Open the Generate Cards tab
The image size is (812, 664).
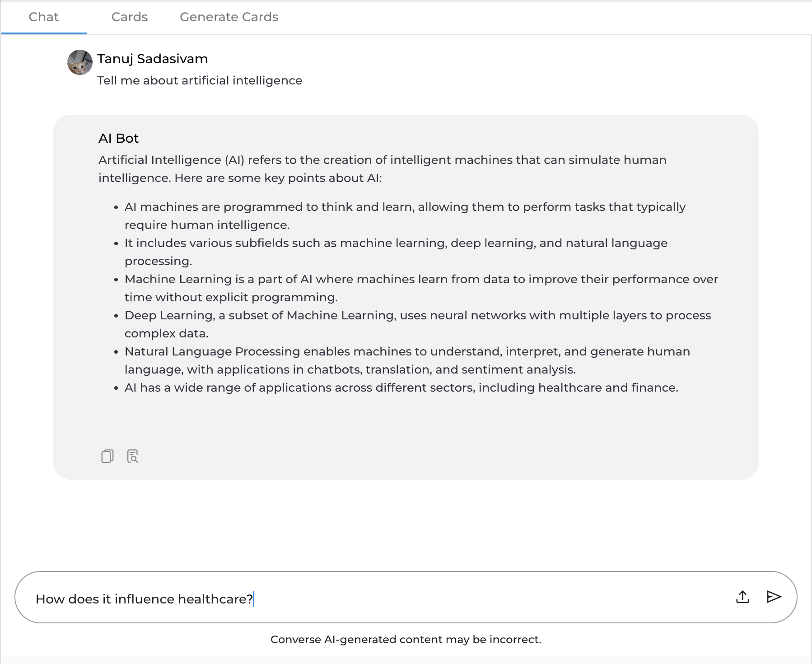coord(229,17)
